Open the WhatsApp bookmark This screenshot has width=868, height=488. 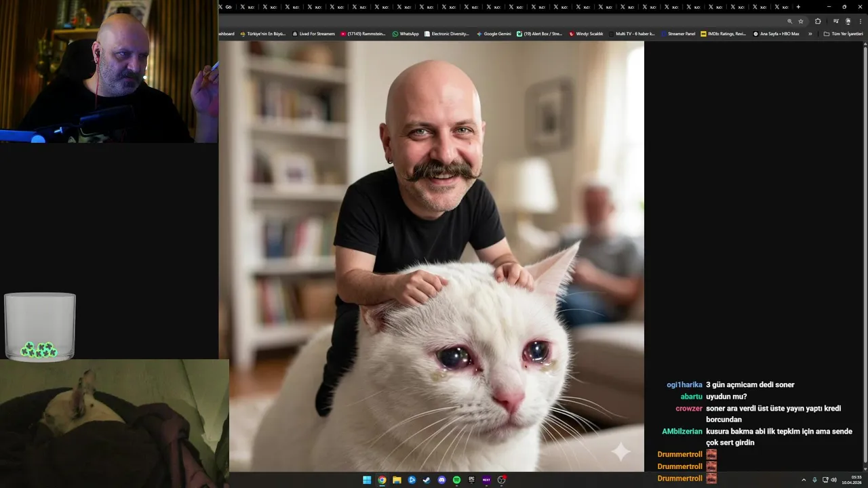pos(406,33)
